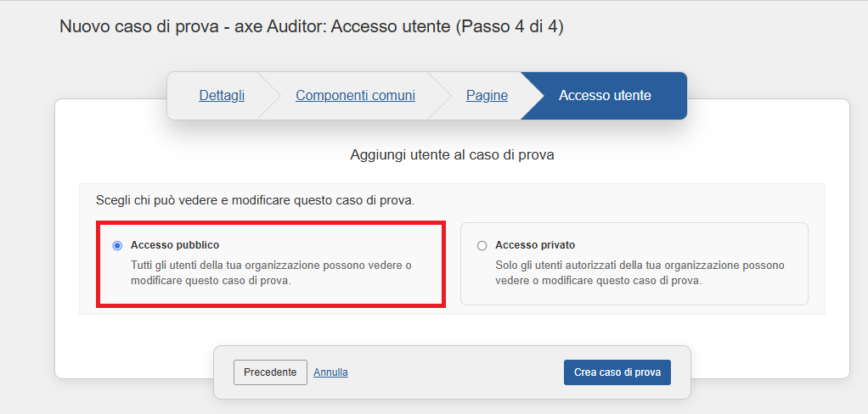
Task: Click the heading Aggiungi utente al caso di prova
Action: click(452, 155)
